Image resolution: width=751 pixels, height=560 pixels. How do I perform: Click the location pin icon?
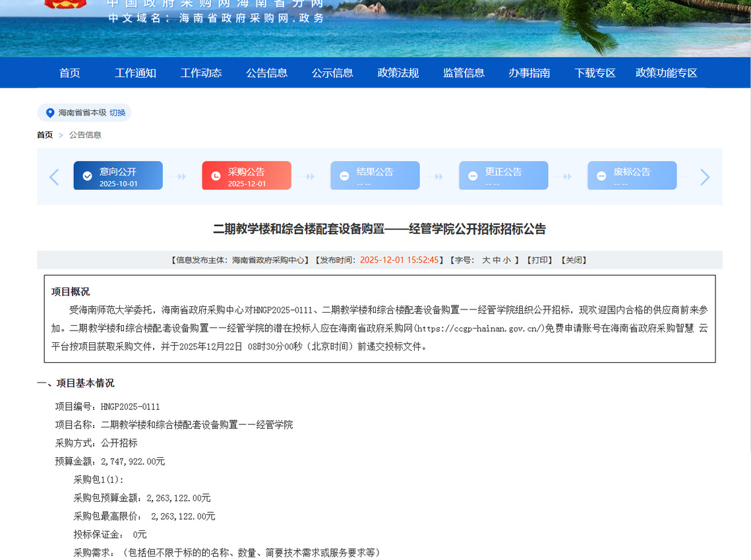coord(50,113)
